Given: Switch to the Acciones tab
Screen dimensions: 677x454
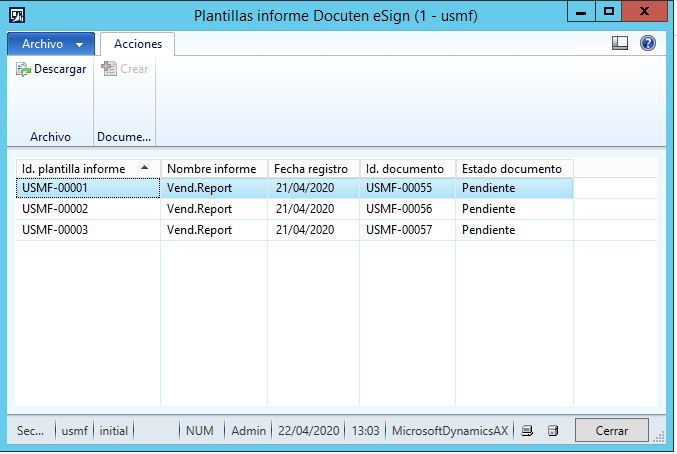Looking at the screenshot, I should tap(138, 44).
